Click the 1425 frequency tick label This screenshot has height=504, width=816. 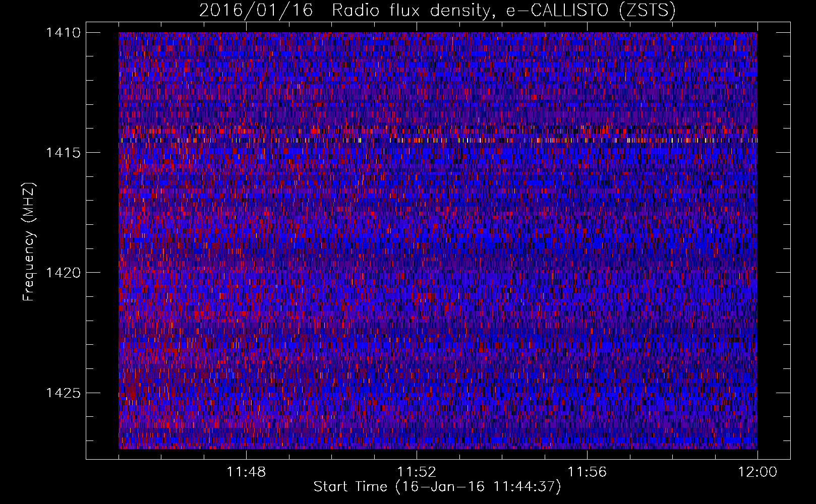(63, 393)
